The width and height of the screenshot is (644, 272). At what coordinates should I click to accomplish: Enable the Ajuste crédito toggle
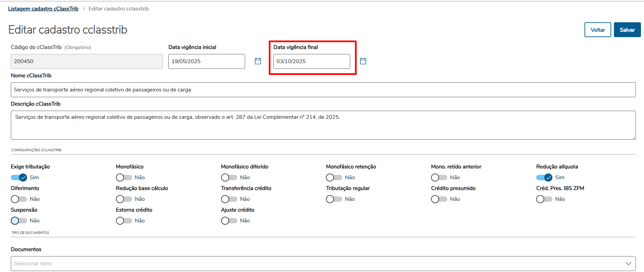(x=229, y=221)
